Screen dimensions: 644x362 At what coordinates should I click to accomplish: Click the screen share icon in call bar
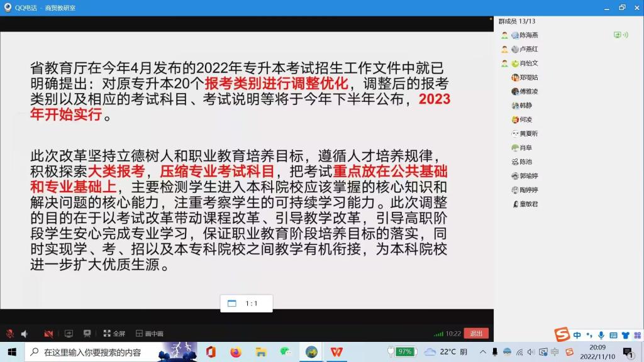click(x=69, y=334)
